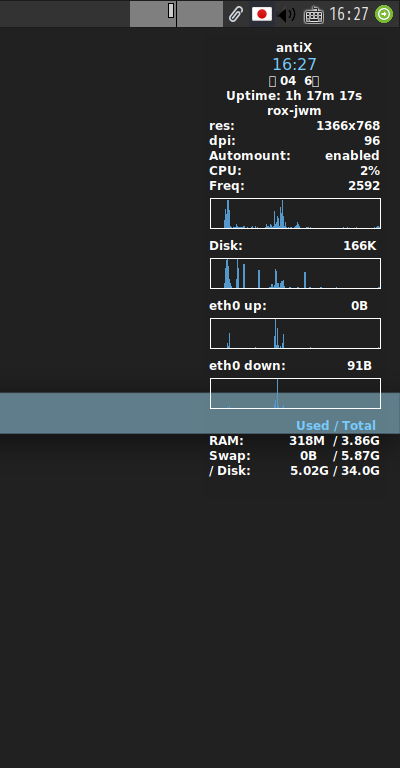Click the "antiX" heading text
The width and height of the screenshot is (400, 768).
tap(294, 48)
